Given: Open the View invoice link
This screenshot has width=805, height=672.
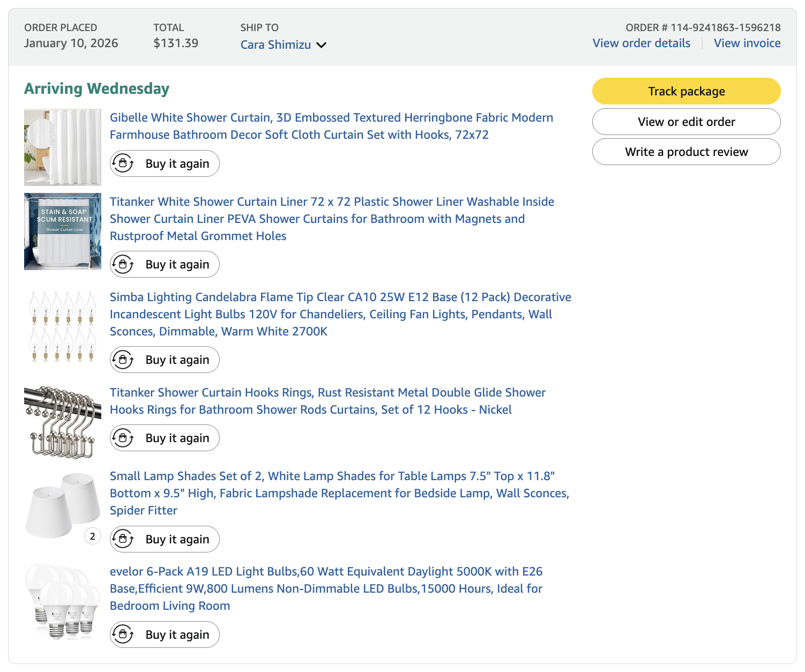Looking at the screenshot, I should (747, 43).
